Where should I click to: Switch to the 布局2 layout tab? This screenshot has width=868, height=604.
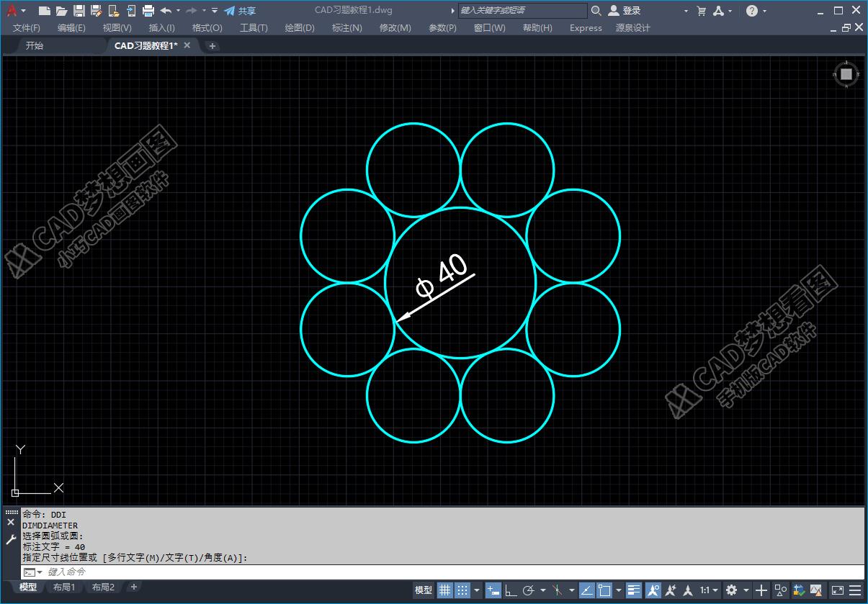(103, 587)
